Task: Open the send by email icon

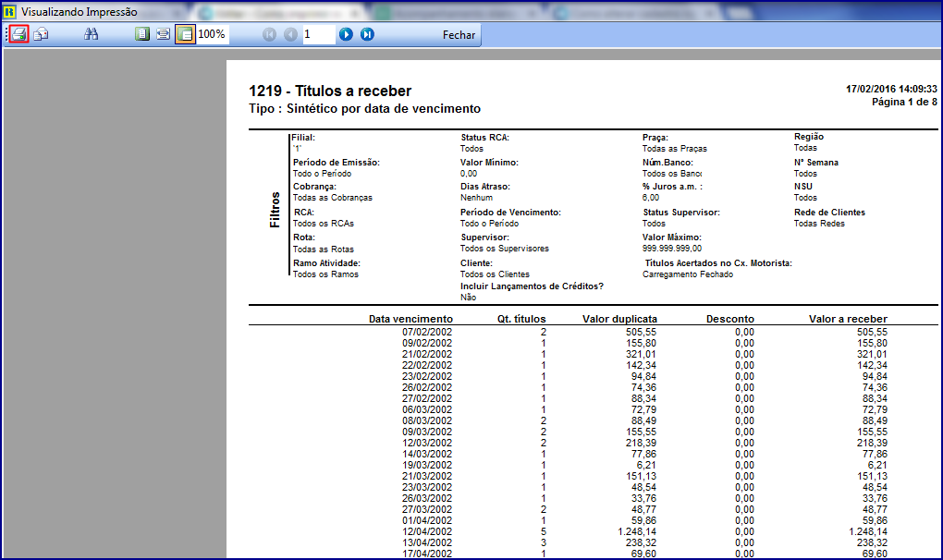Action: [41, 34]
